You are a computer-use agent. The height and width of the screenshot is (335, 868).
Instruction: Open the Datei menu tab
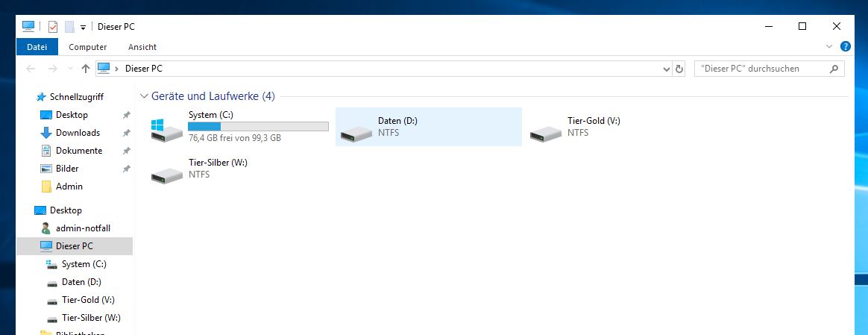click(37, 47)
